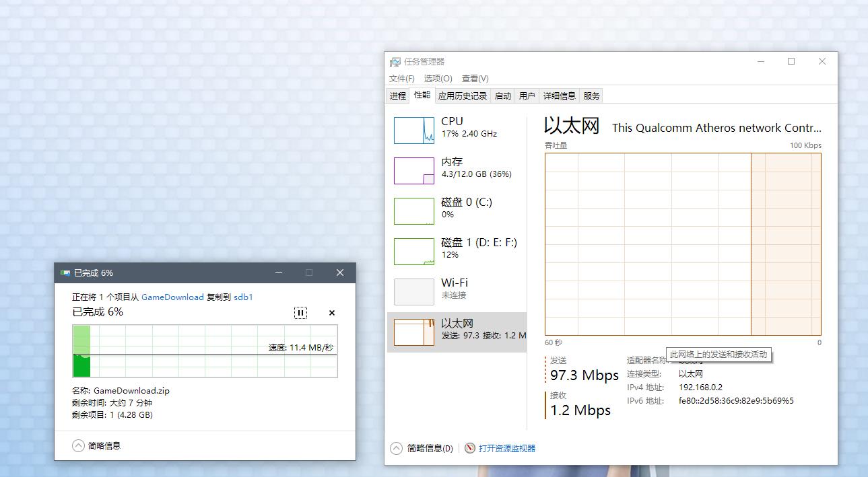Image resolution: width=868 pixels, height=477 pixels.
Task: Show 磁盘 1 (D: E: F:) performance
Action: (x=413, y=252)
